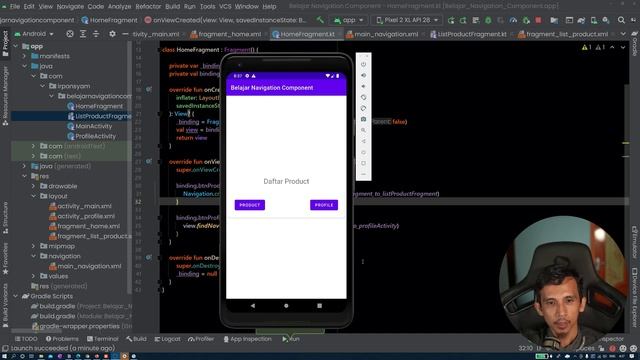Click the hammer Make Project icon
The width and height of the screenshot is (640, 360).
pyautogui.click(x=320, y=20)
